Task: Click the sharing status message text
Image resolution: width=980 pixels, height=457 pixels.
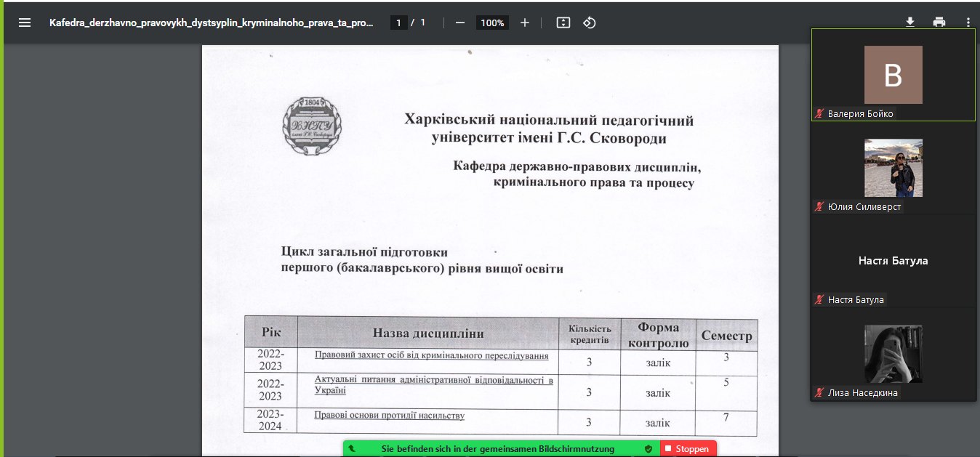Action: tap(497, 449)
